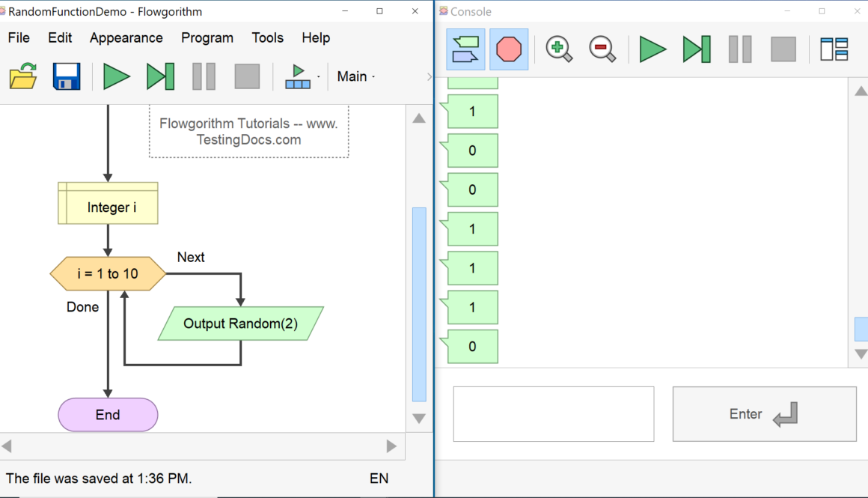Run the program in Flowgorithm toolbar
Screen dimensions: 868x498
pos(116,76)
